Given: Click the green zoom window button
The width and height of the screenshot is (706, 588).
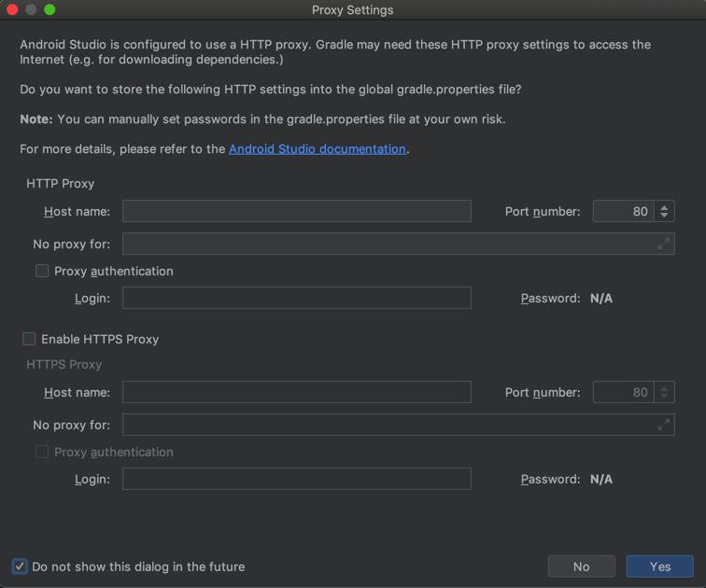Looking at the screenshot, I should pyautogui.click(x=50, y=9).
